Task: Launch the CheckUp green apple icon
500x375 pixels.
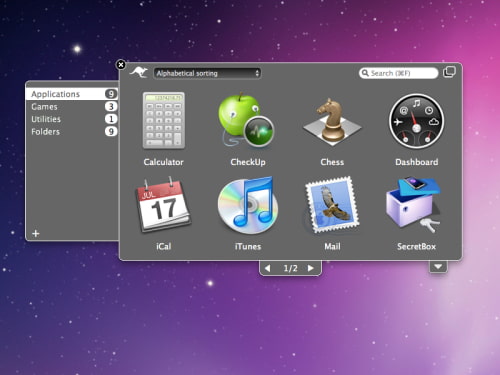Action: pos(246,120)
